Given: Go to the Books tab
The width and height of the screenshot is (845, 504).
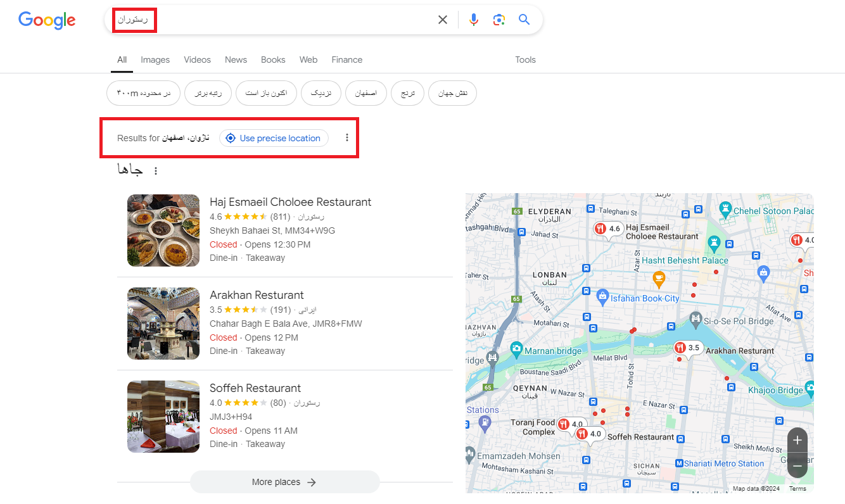Looking at the screenshot, I should [273, 60].
